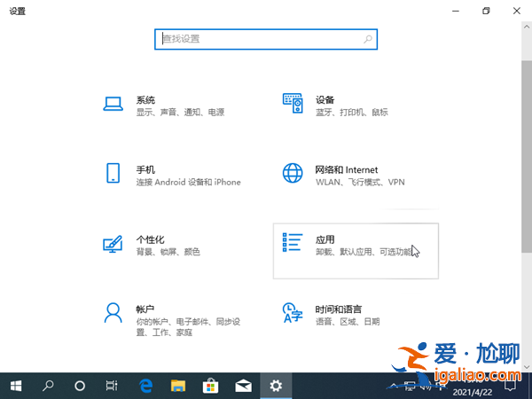Click the 2021/4/22 date in the tray
532x399 pixels.
pos(472,393)
